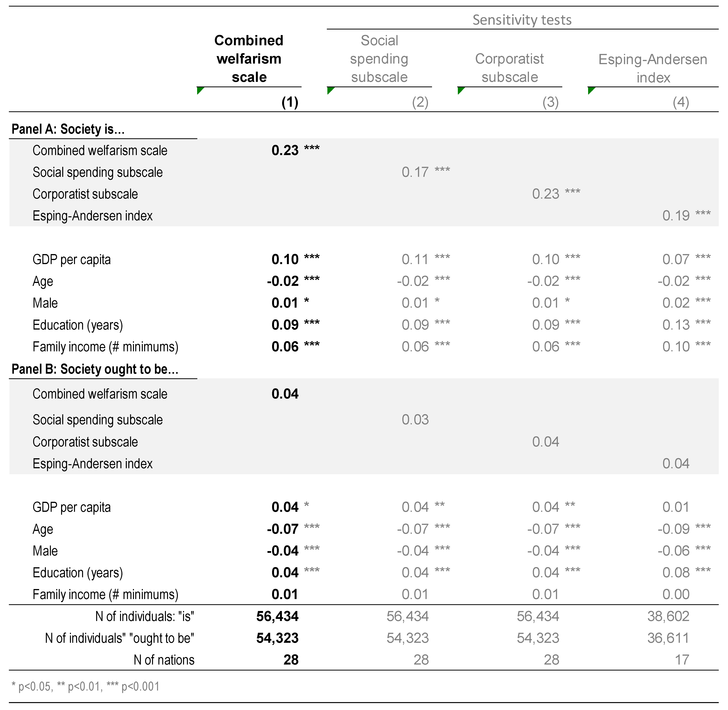Select the Sensitivity tests header cell
Screen dimensions: 728x710
tap(522, 20)
